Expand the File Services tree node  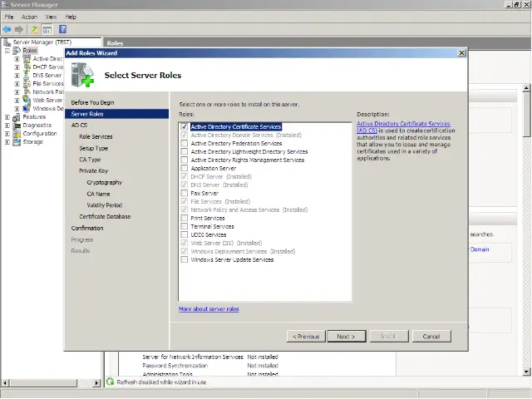[x=17, y=84]
